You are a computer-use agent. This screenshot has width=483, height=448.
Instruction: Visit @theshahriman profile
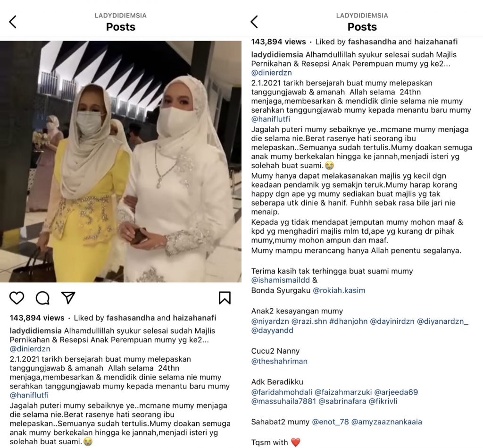coord(279,361)
